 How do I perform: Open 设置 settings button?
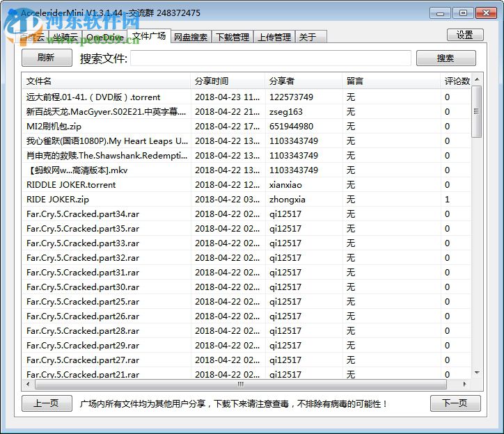click(465, 35)
